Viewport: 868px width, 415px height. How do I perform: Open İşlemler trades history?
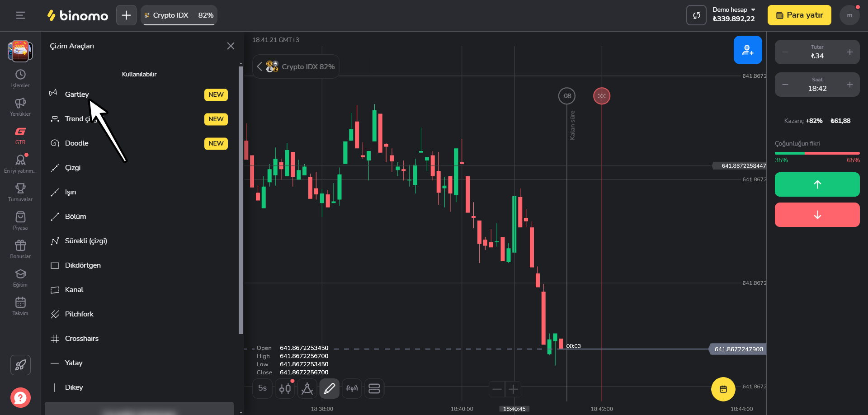(20, 79)
